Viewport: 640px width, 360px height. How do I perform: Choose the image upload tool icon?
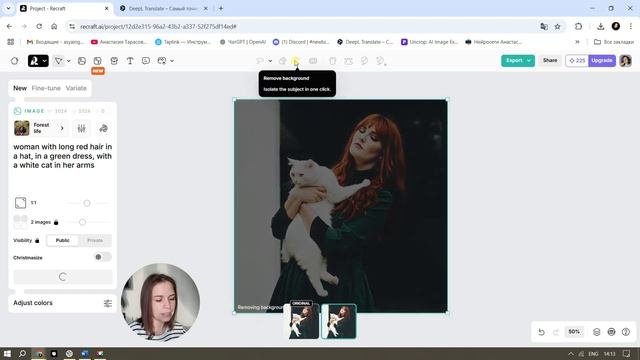82,61
